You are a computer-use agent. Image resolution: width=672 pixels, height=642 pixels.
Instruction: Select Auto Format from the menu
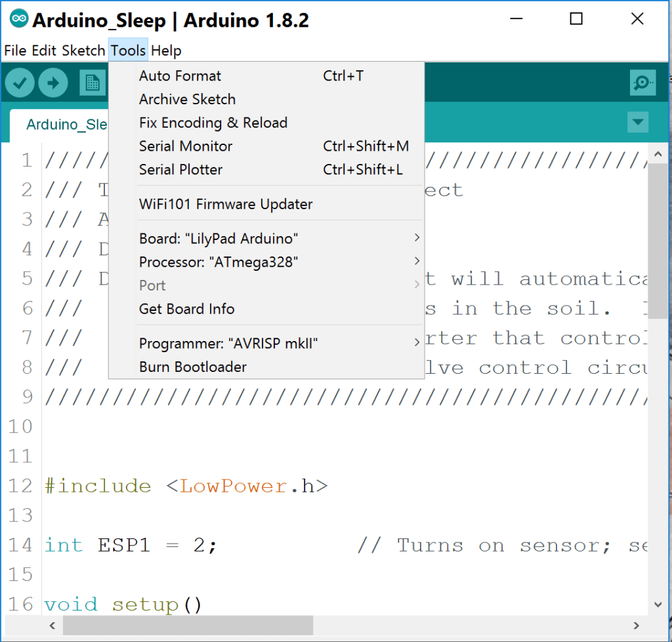[179, 75]
